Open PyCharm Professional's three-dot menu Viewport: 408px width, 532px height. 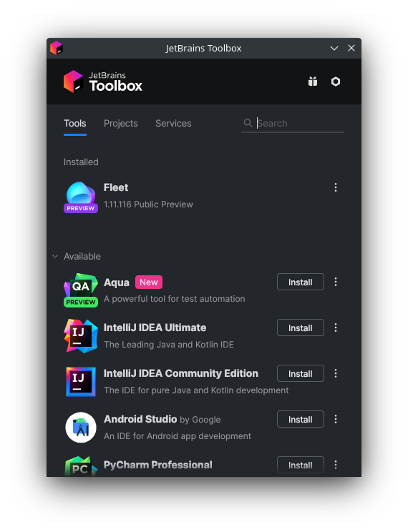click(336, 465)
